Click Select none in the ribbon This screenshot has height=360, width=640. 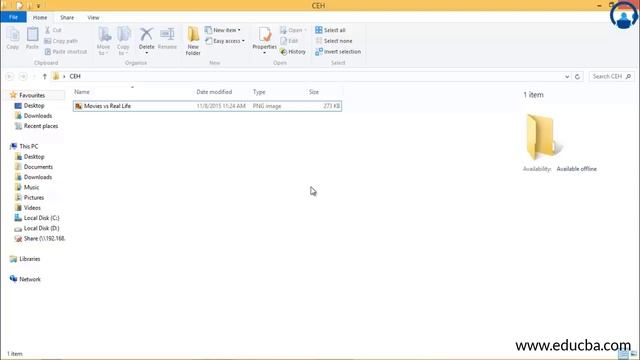coord(334,41)
